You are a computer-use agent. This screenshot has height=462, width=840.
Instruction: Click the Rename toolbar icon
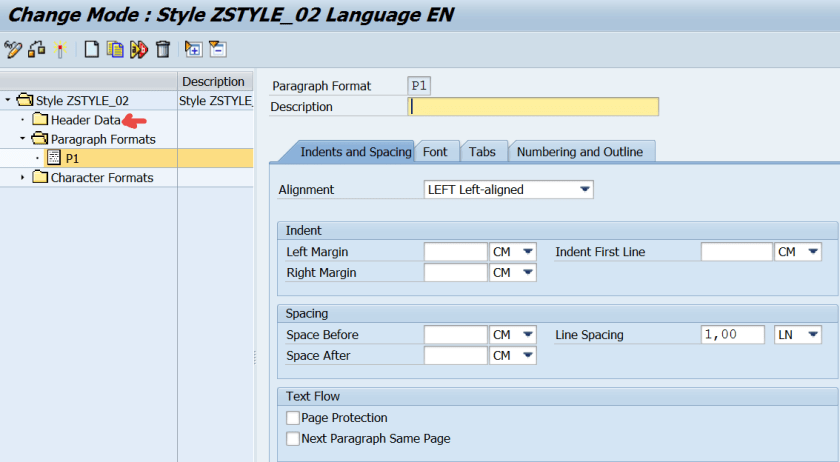(x=139, y=49)
